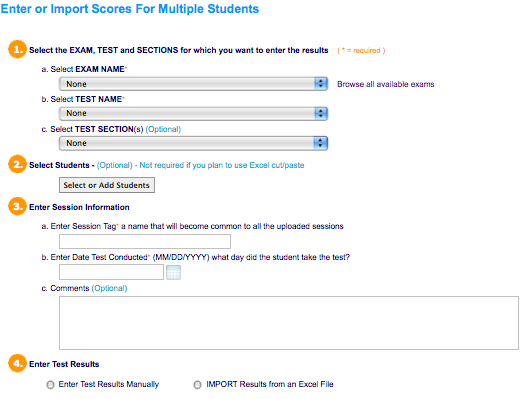This screenshot has width=530, height=399.
Task: Click the 'Not required if you plan to use Excel cut/paste' text
Action: (222, 165)
